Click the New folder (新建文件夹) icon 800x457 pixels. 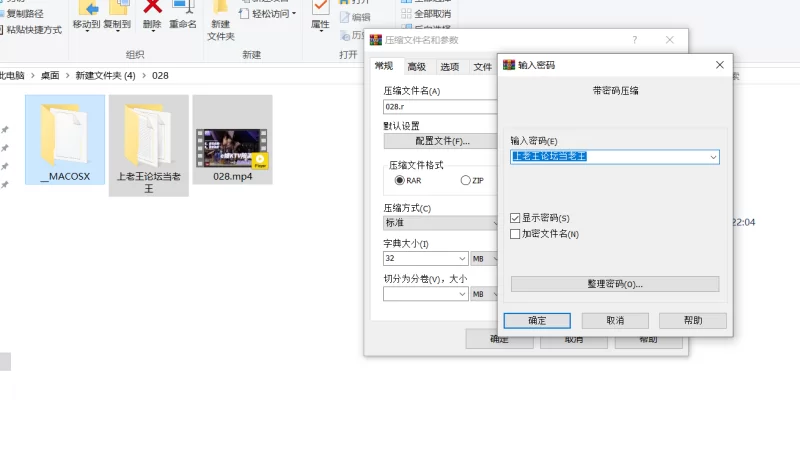(x=220, y=8)
